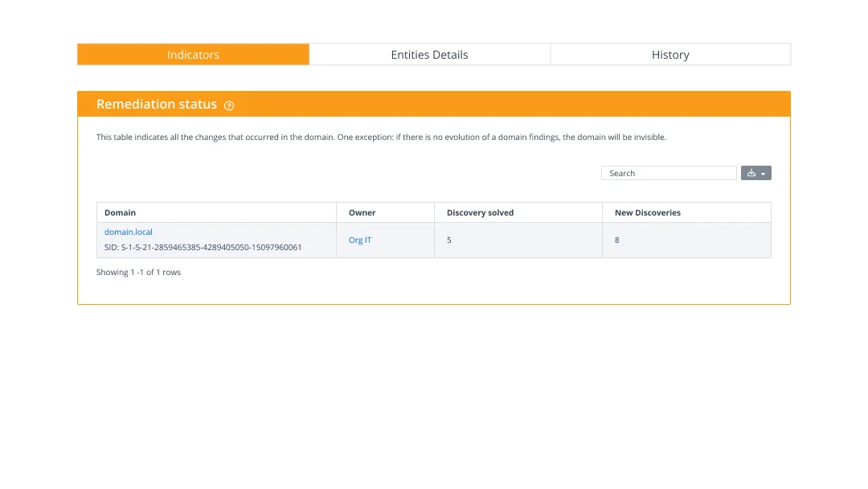
Task: Focus the Search input field
Action: (x=669, y=173)
